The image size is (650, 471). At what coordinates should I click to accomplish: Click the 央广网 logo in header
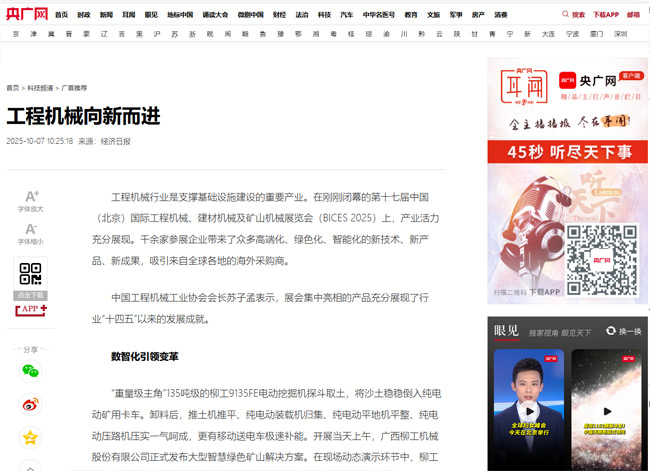click(x=27, y=15)
